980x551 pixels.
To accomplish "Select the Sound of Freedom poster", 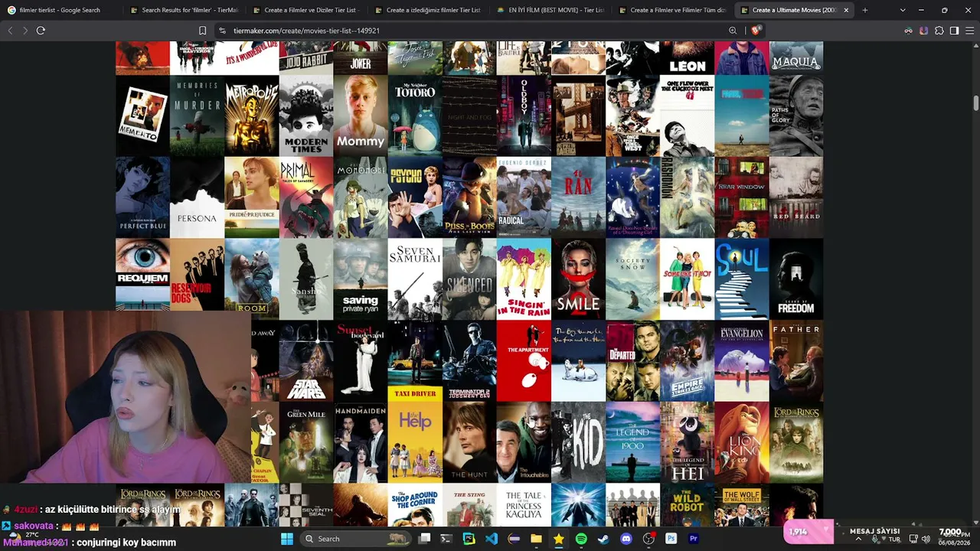I will click(x=796, y=279).
